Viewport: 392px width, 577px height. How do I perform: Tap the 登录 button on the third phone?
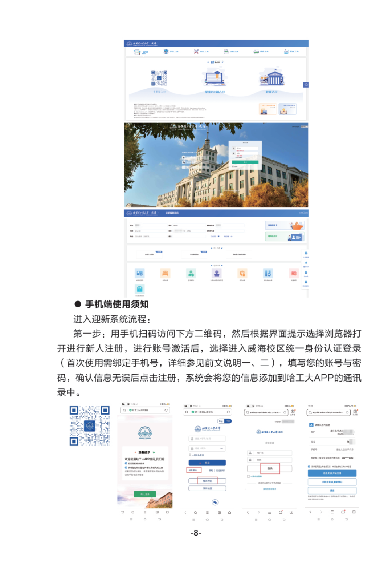(x=270, y=468)
